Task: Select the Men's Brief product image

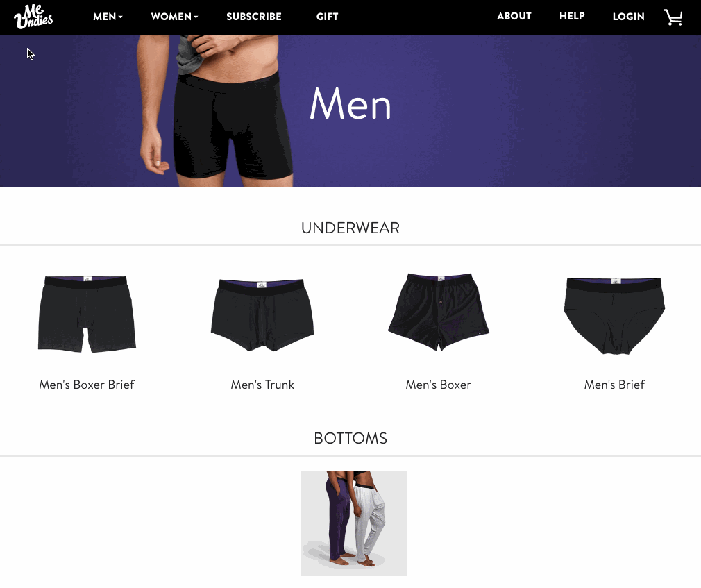Action: point(615,316)
